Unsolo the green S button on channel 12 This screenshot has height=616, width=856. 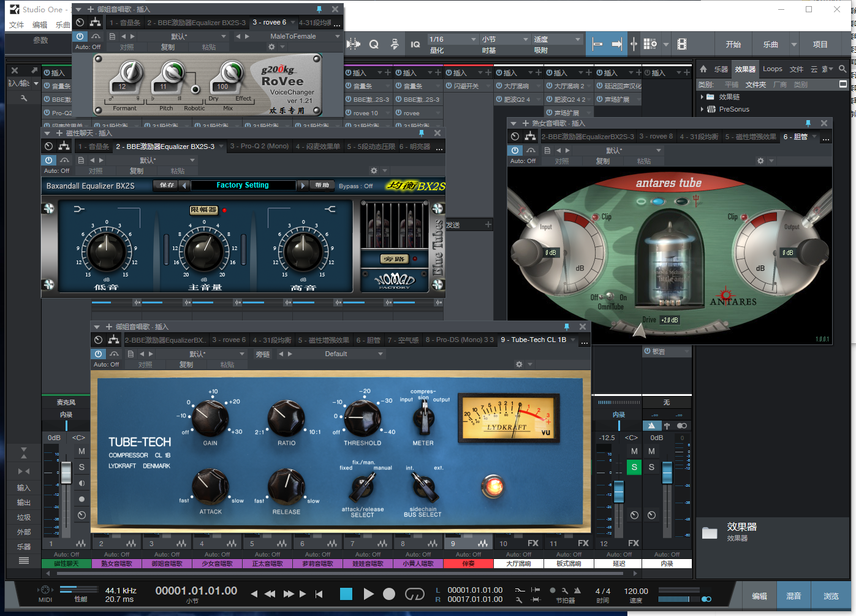[x=634, y=467]
